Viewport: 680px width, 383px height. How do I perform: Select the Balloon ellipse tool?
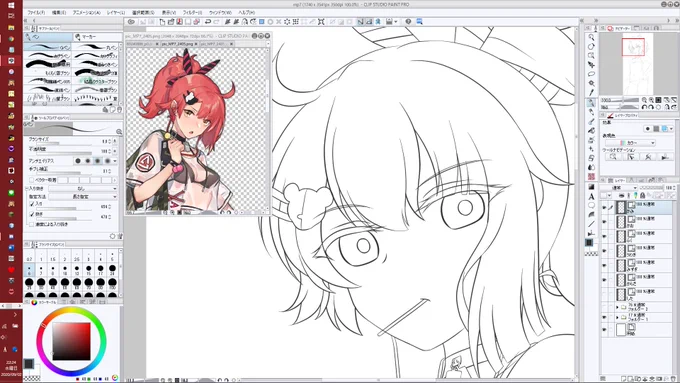click(591, 206)
